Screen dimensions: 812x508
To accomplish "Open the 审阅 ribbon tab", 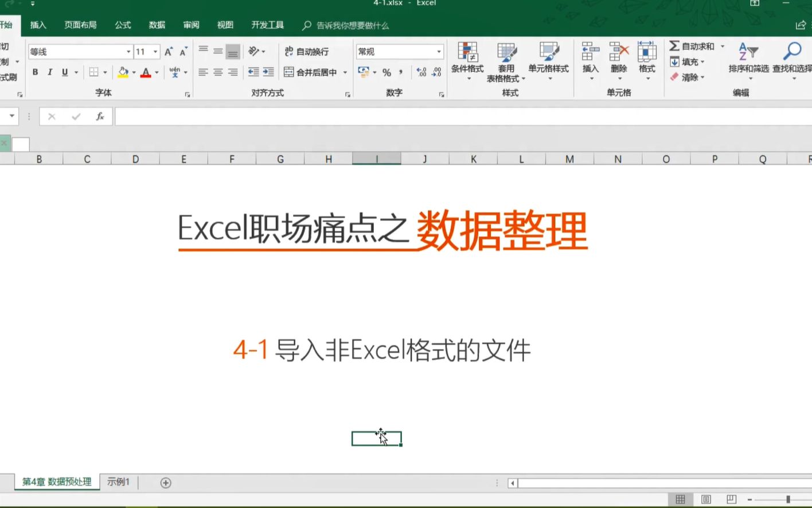I will (x=192, y=25).
